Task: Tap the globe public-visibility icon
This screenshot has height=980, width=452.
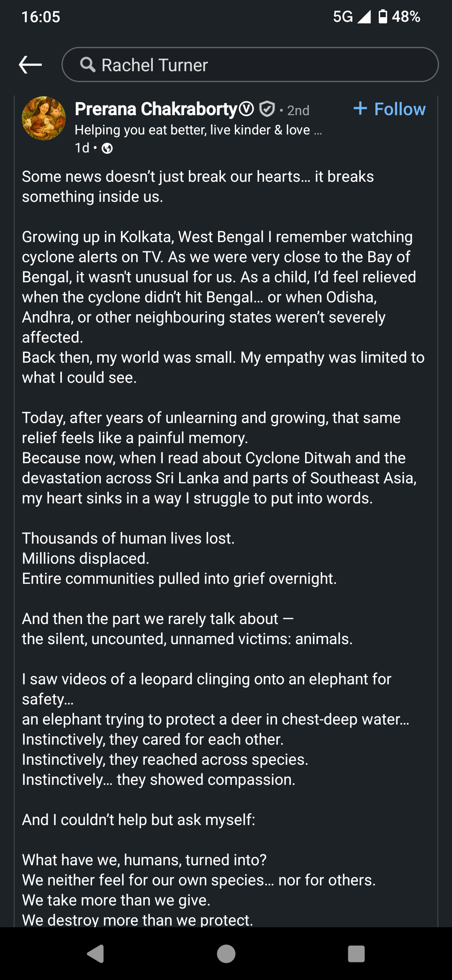Action: (x=107, y=148)
